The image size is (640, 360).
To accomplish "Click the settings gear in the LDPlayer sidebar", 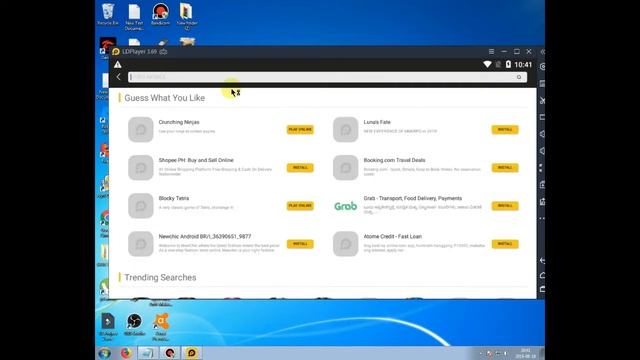I will tap(542, 67).
